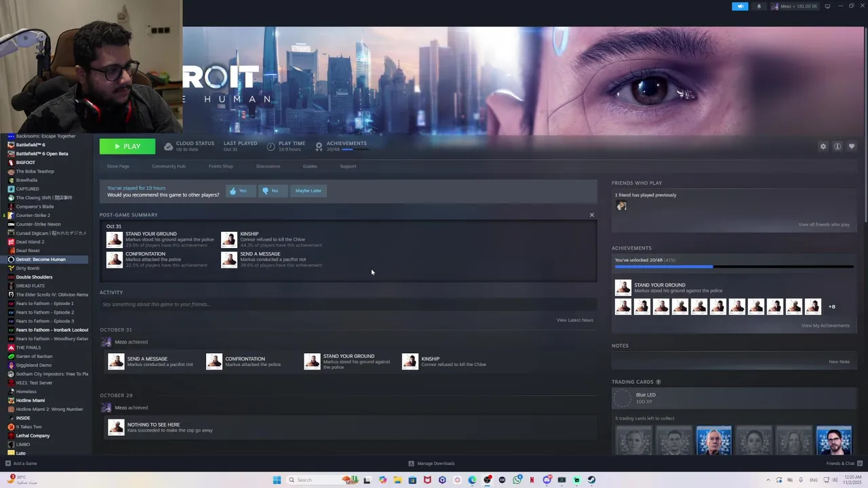Show hidden system tray icons chevron
This screenshot has width=868, height=488.
click(768, 480)
